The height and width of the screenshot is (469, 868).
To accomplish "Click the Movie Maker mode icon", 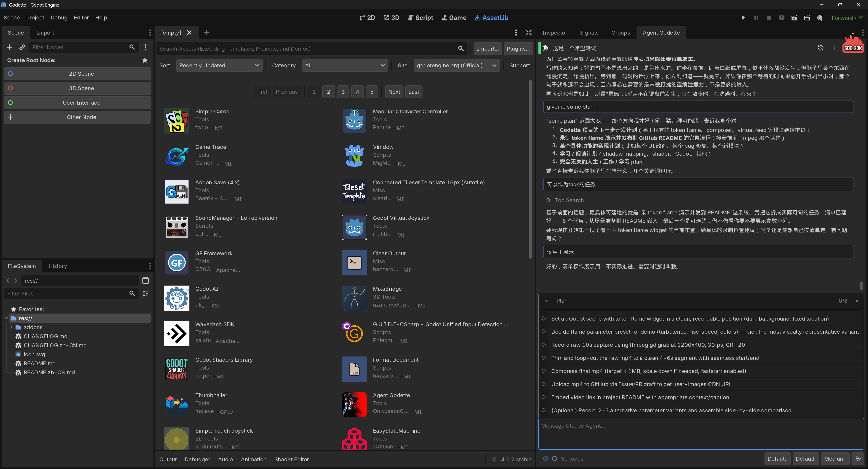I will (x=820, y=17).
